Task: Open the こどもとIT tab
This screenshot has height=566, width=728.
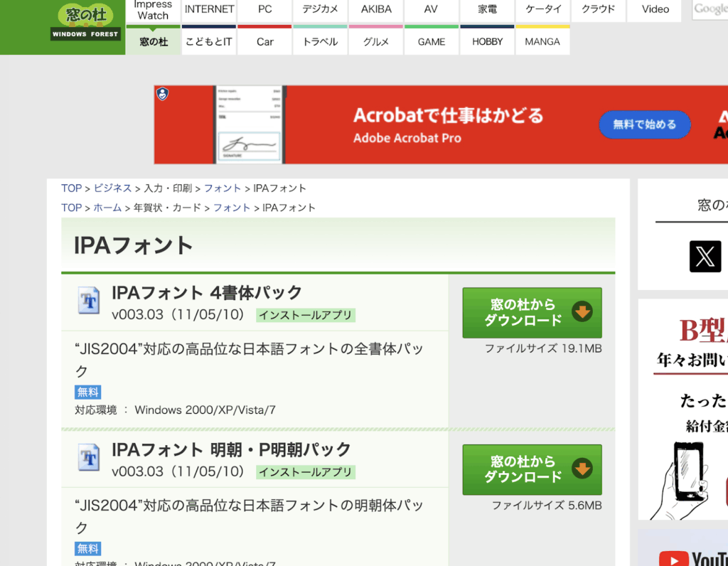Action: click(x=209, y=41)
